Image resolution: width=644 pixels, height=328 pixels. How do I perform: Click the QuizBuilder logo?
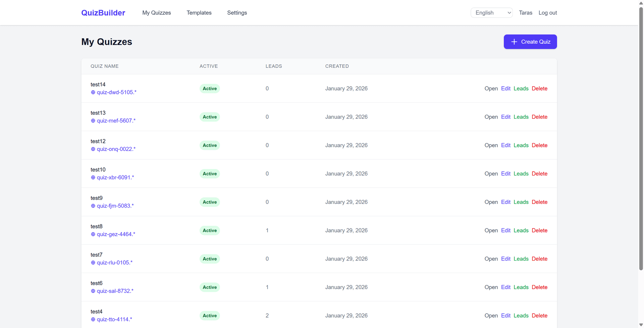click(103, 13)
